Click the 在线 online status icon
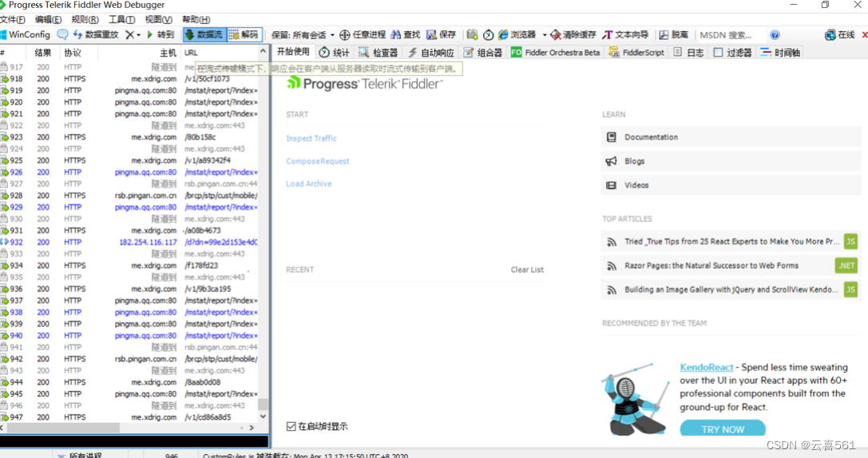 tap(840, 35)
